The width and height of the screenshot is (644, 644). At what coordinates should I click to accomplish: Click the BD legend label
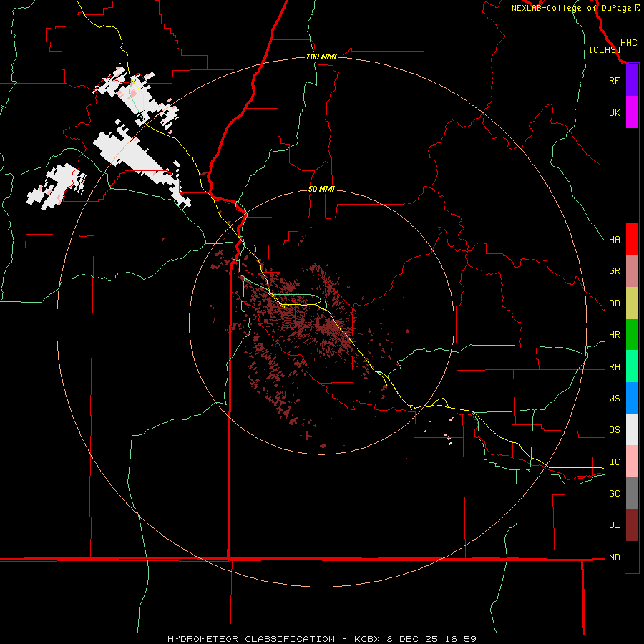(614, 303)
